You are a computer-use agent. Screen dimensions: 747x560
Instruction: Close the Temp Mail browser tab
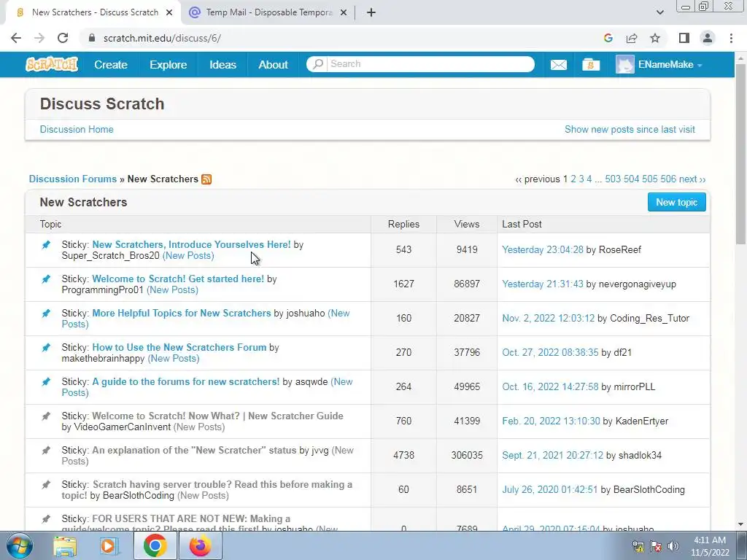click(344, 12)
